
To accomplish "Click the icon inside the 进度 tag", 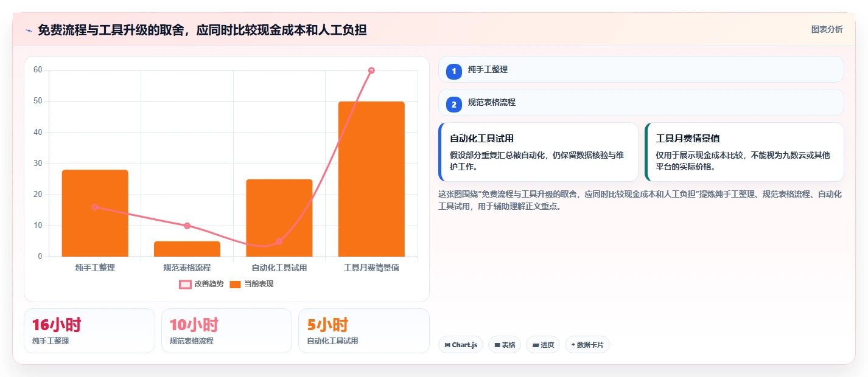I will [x=536, y=345].
